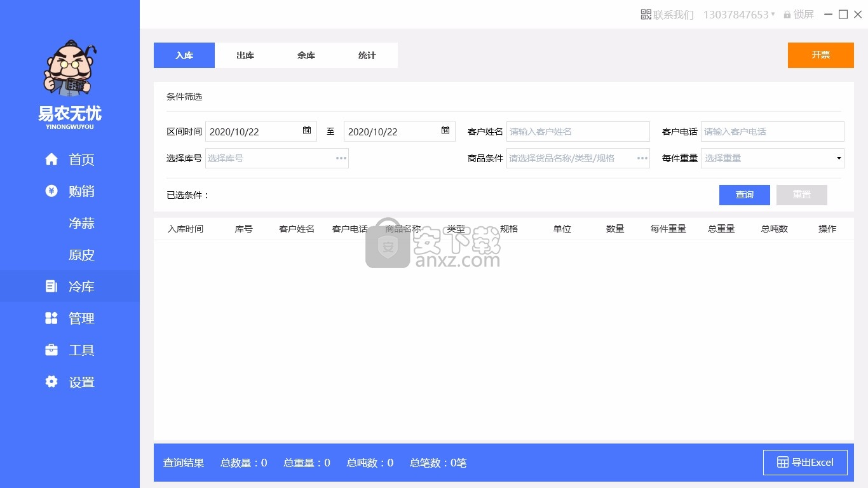Switch to the 出库 tab
This screenshot has height=488, width=868.
245,55
